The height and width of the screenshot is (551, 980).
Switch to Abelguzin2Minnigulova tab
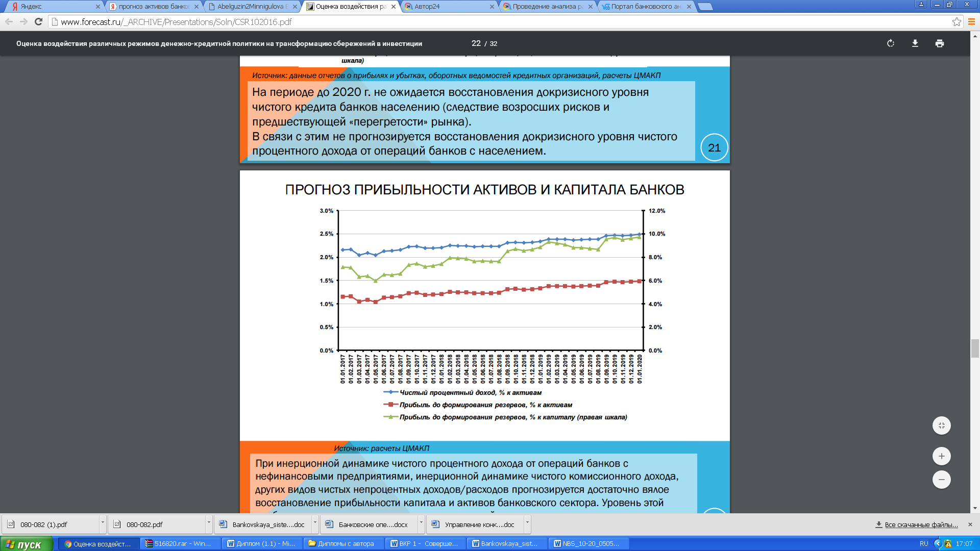tap(252, 7)
